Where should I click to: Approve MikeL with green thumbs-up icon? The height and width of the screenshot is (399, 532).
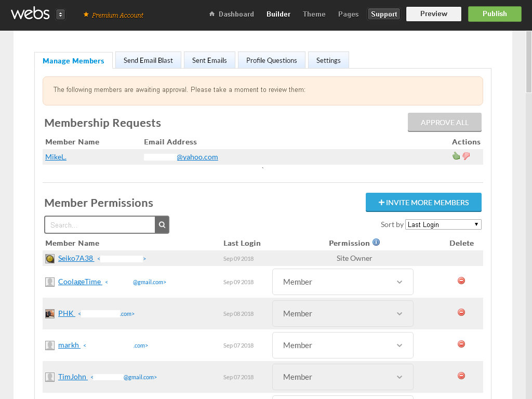click(x=456, y=156)
